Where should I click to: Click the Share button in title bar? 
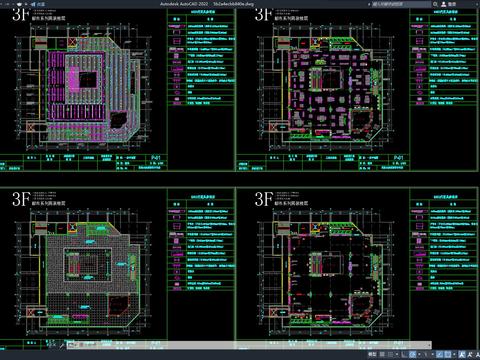(x=38, y=4)
